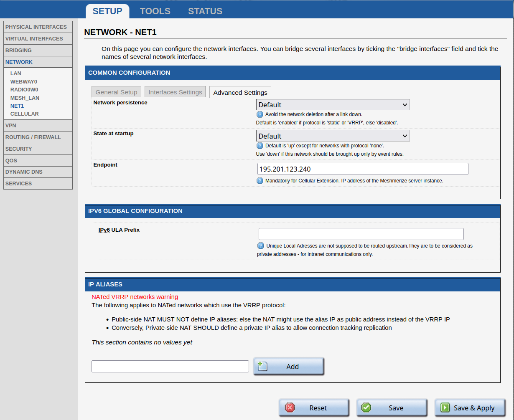Click help icon below Endpoint field
Screen dimensions: 514x420
point(260,181)
